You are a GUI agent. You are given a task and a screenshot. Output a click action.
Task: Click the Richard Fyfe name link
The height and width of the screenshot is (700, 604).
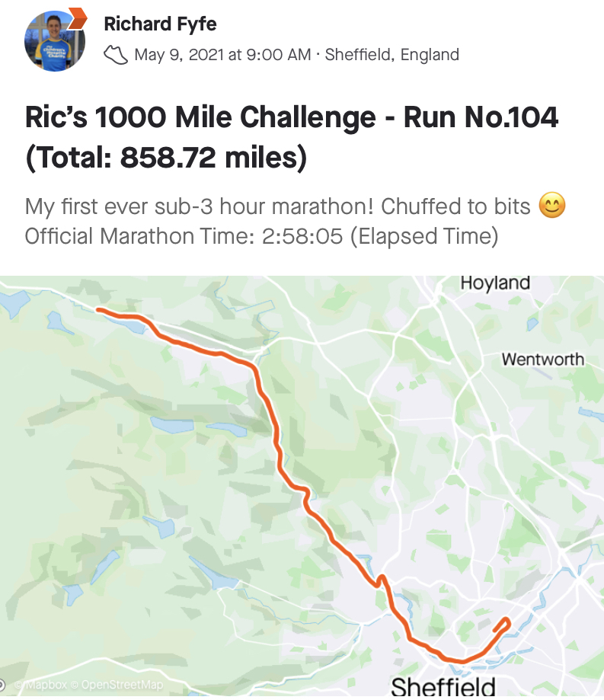[x=160, y=24]
